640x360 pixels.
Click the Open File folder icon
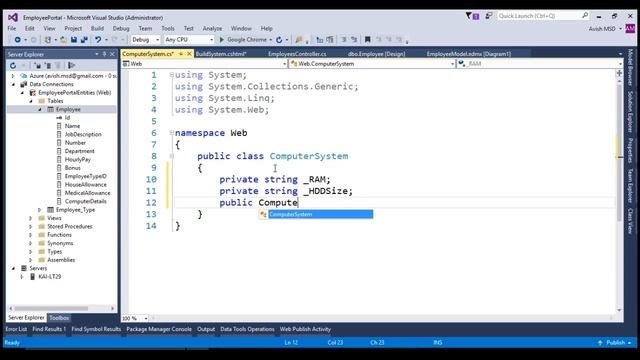tap(63, 40)
